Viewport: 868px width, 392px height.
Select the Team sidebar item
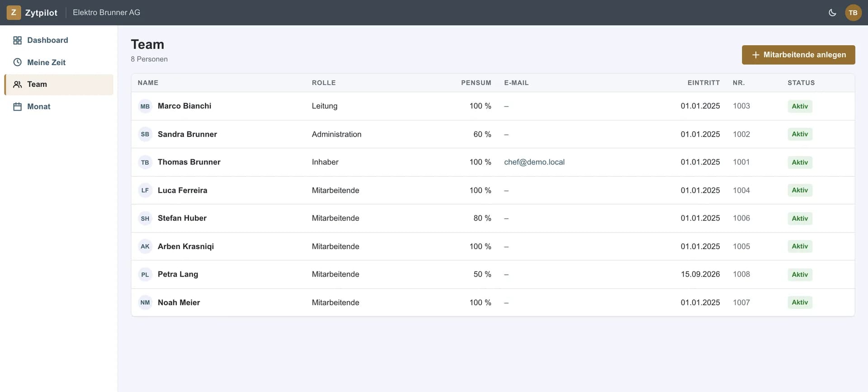coord(59,85)
